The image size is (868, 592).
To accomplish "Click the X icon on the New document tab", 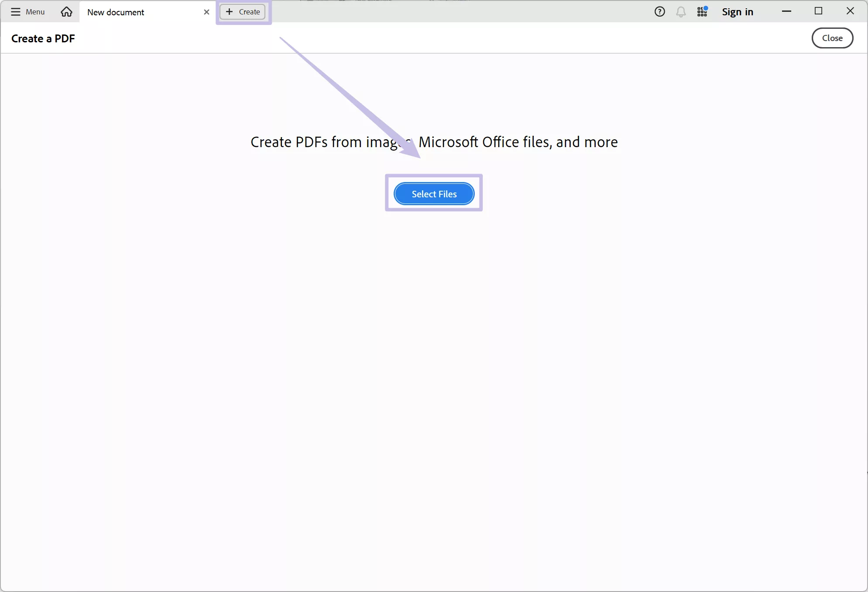I will click(x=206, y=12).
